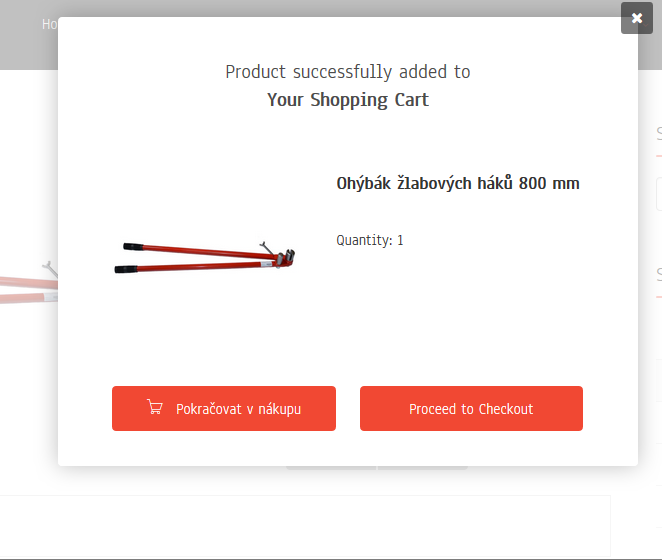This screenshot has width=662, height=560.
Task: Open the partially hidden Home nav link
Action: click(x=49, y=24)
